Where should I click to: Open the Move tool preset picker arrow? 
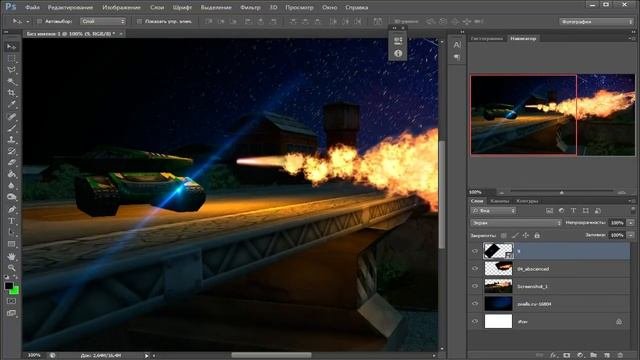click(x=28, y=21)
